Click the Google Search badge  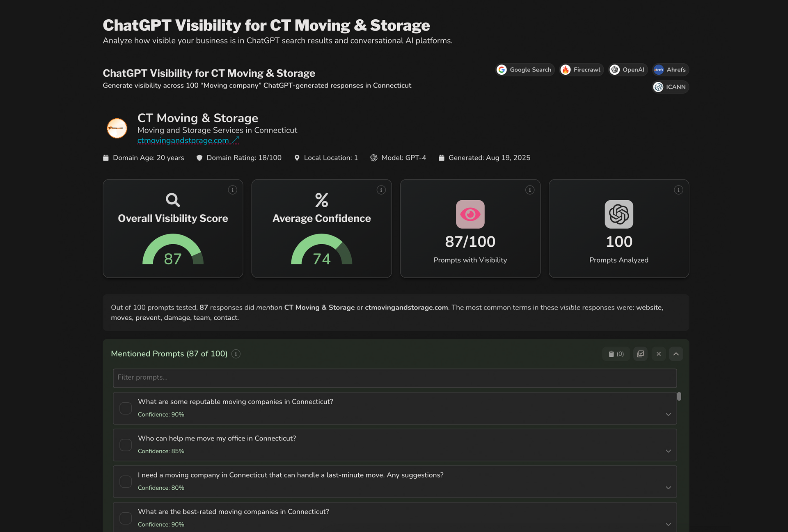point(525,70)
